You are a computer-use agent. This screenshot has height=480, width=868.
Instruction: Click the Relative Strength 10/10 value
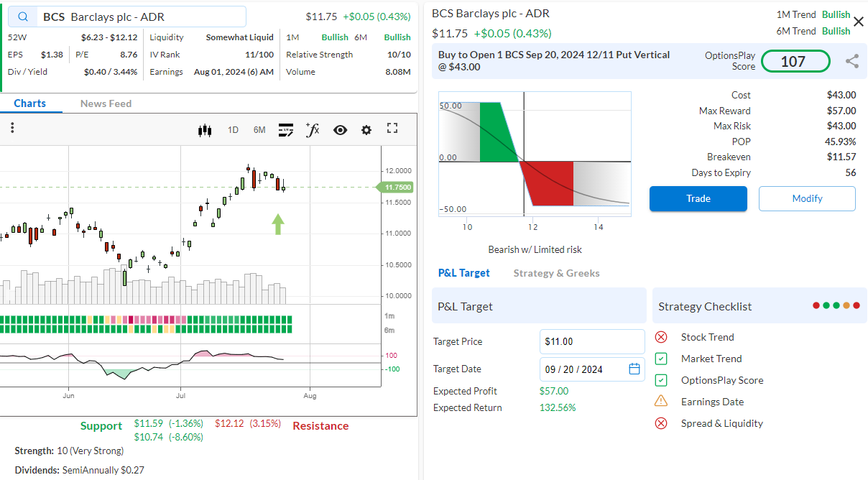[399, 55]
